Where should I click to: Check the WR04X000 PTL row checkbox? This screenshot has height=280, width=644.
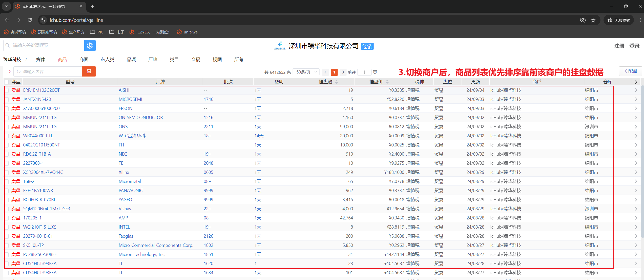pos(7,136)
